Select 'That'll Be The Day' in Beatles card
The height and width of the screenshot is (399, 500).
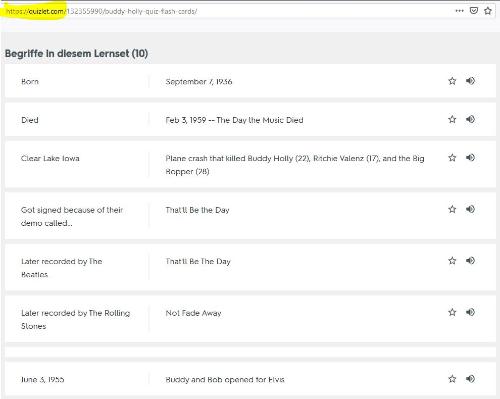tap(198, 261)
